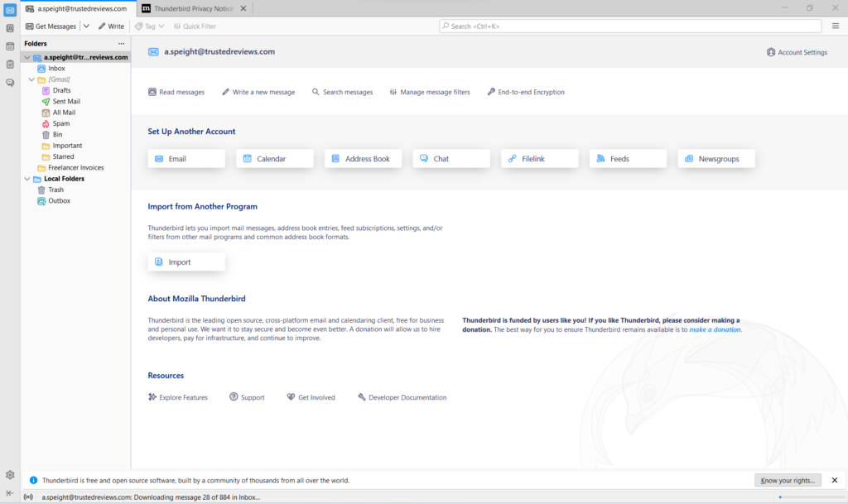
Task: Click the Outbox folder icon
Action: [x=41, y=201]
